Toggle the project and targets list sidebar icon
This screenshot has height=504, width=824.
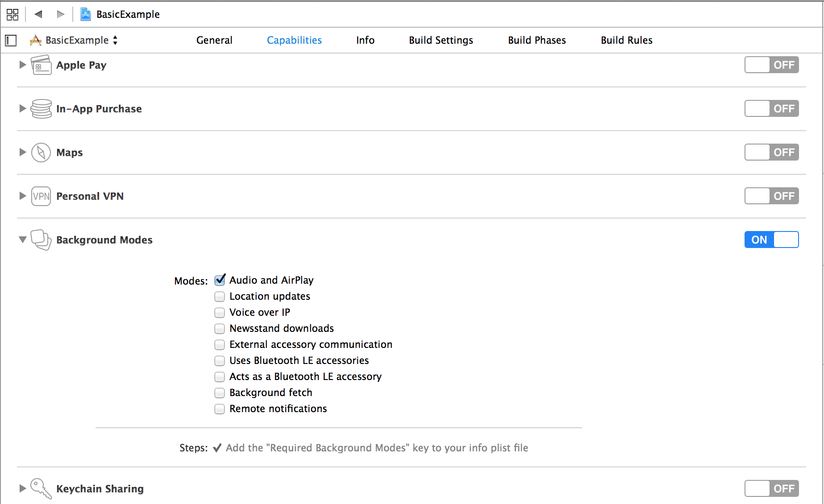[11, 41]
